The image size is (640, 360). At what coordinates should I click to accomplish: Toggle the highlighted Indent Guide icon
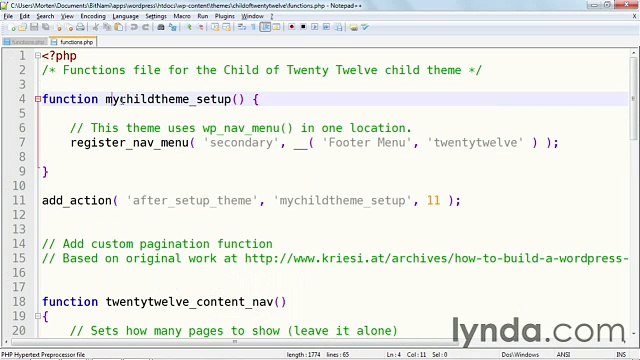coord(265,27)
